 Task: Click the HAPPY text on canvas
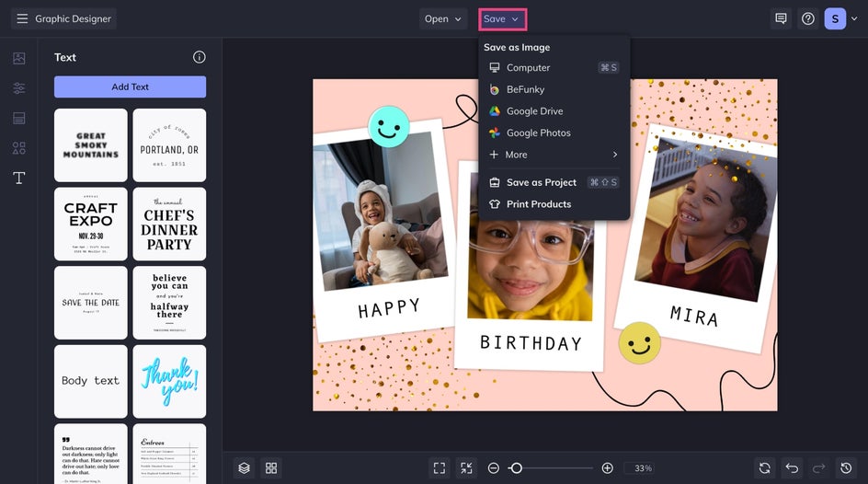pos(389,308)
